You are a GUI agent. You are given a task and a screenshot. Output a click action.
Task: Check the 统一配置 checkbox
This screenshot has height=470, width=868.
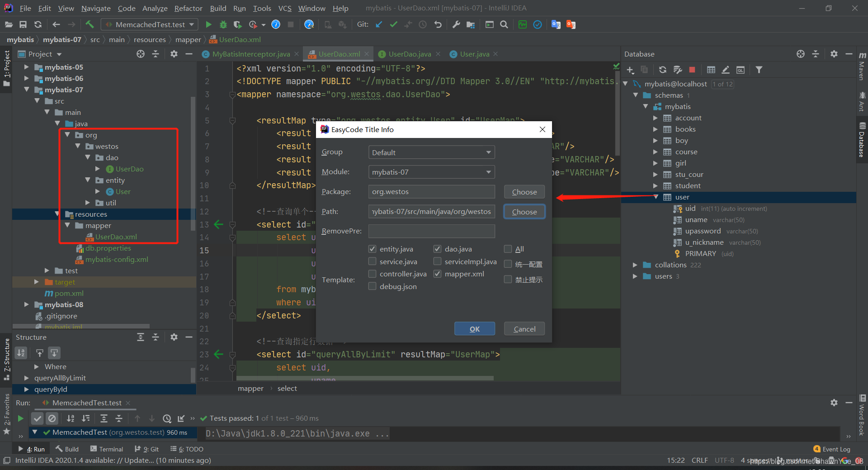click(508, 264)
